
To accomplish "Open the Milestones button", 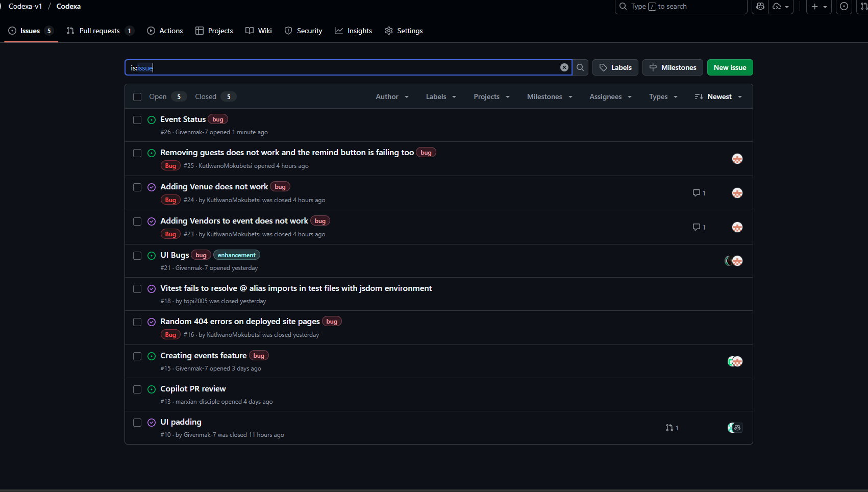I will (673, 67).
